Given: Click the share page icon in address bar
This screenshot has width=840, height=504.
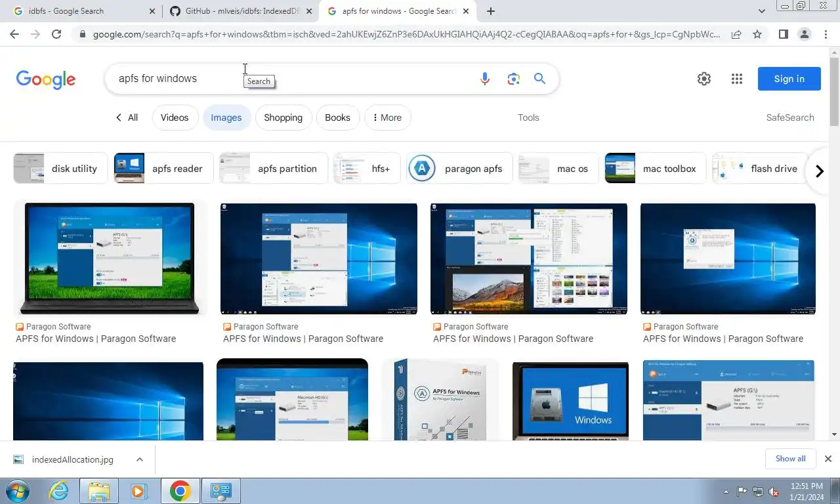Looking at the screenshot, I should [736, 34].
